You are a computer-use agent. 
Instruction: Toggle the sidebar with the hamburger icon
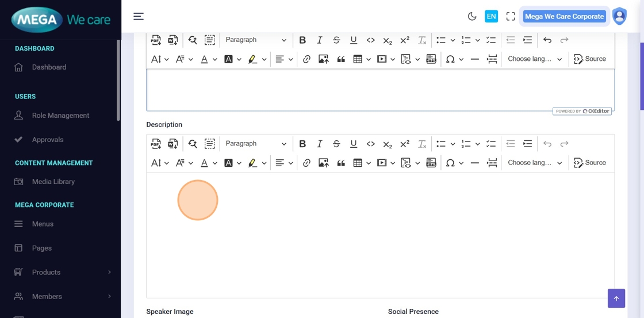(x=139, y=16)
